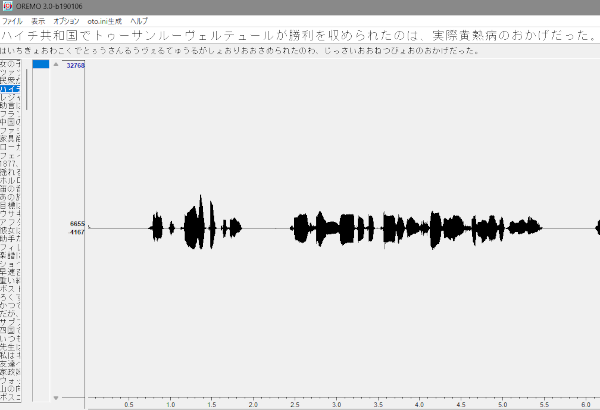Select list entry starting with レジャ
The width and height of the screenshot is (600, 410).
[10, 97]
